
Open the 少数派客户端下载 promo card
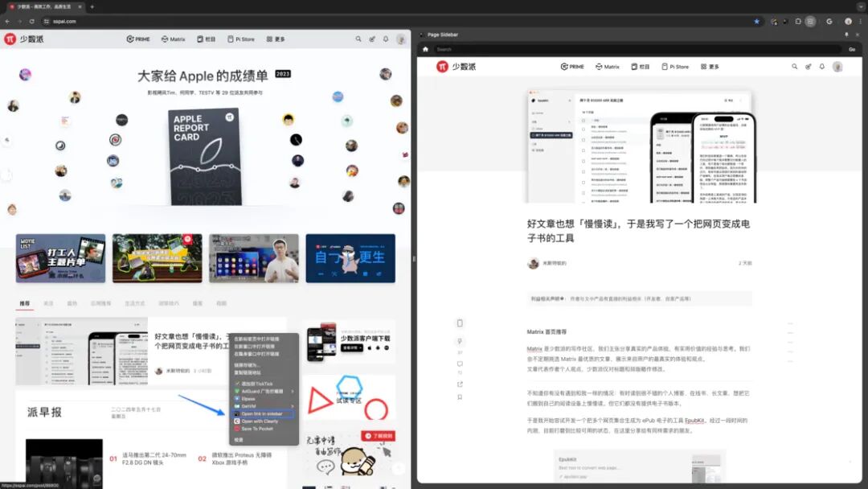350,343
